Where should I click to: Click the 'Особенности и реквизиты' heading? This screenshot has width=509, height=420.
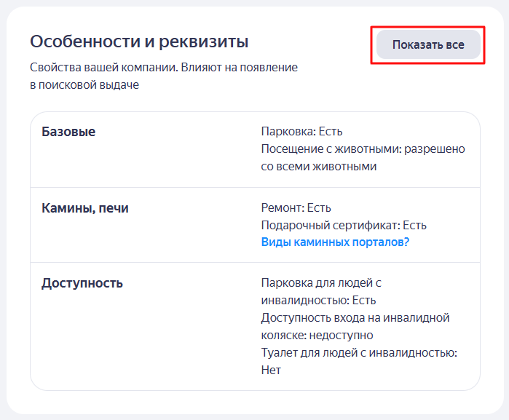[139, 41]
